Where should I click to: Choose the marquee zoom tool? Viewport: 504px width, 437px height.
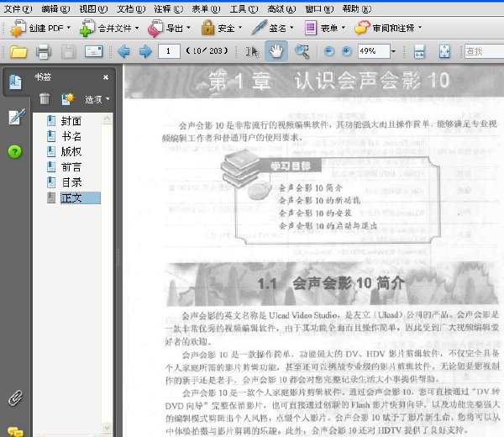302,51
